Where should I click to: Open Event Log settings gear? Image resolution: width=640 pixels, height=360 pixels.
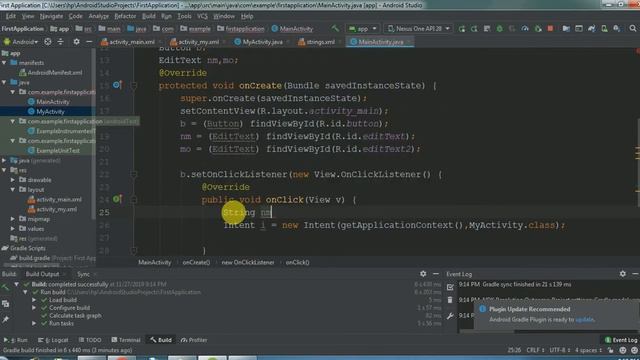click(x=622, y=274)
